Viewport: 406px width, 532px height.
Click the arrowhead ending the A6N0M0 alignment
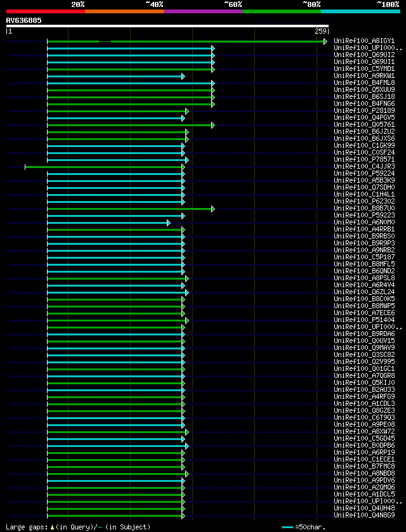(168, 223)
